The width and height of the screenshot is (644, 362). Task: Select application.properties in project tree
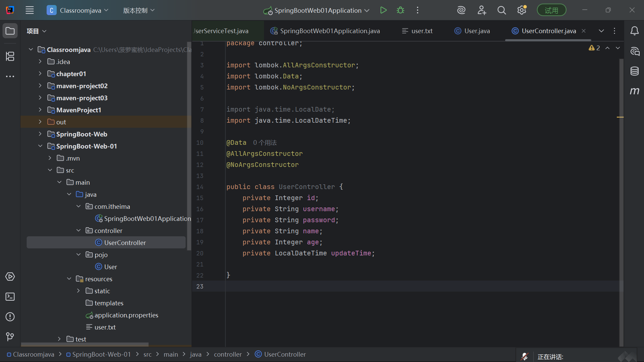point(126,315)
